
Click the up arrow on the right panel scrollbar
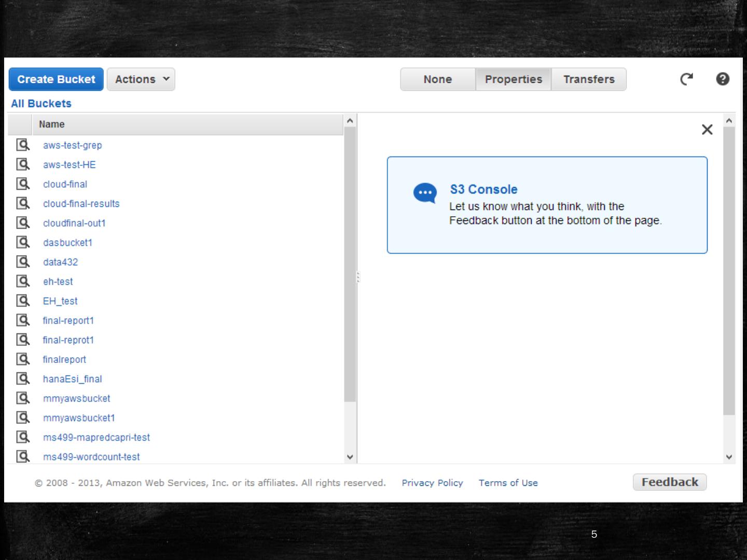tap(729, 121)
